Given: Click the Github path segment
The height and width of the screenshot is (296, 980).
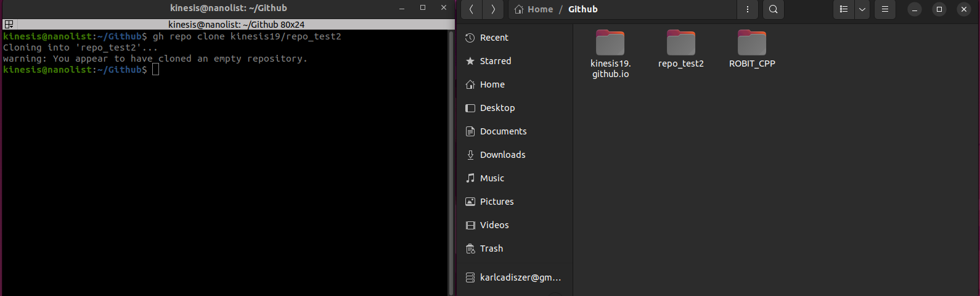Looking at the screenshot, I should coord(582,9).
